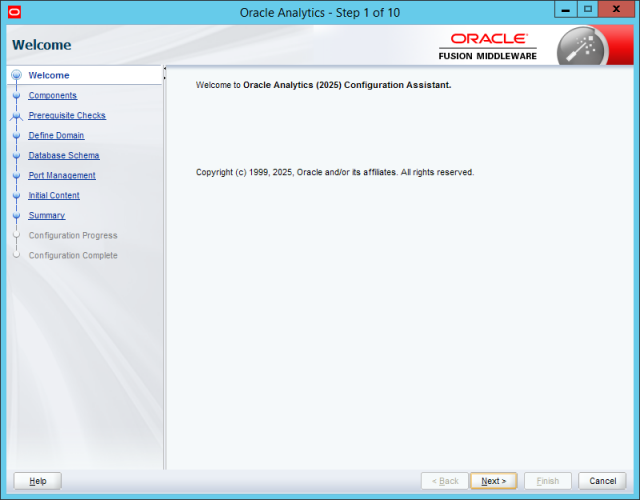Navigate to Port Management step

tap(62, 176)
